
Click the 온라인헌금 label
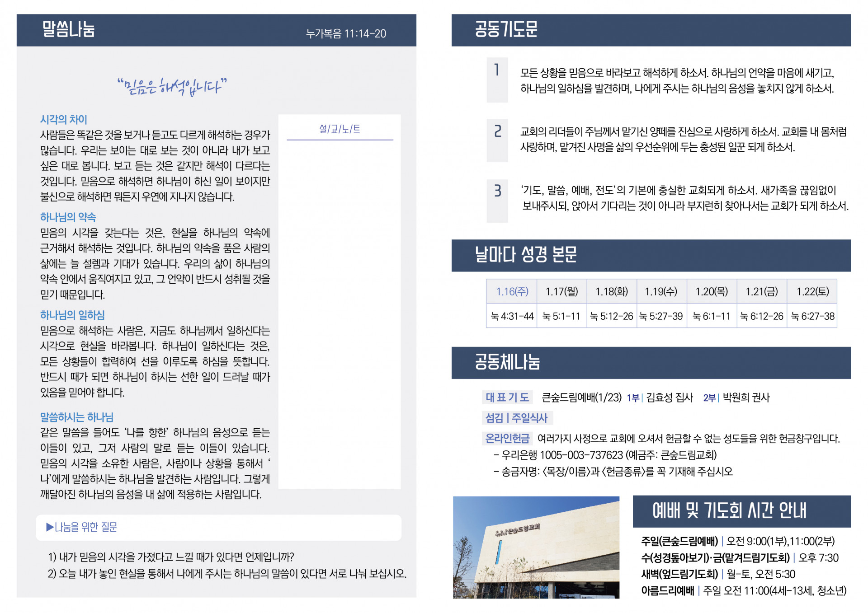point(507,438)
